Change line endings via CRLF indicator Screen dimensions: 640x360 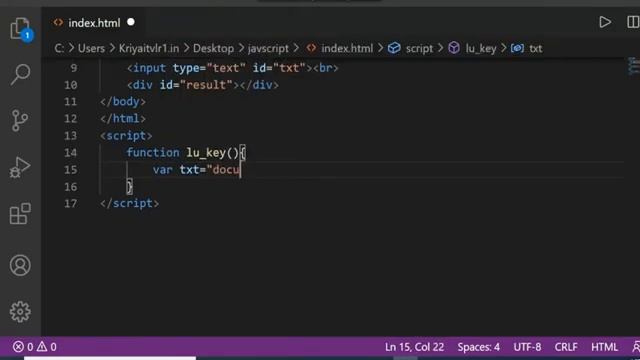pyautogui.click(x=566, y=347)
